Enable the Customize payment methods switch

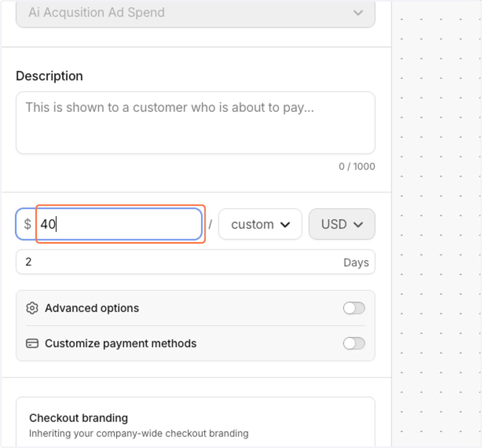354,344
